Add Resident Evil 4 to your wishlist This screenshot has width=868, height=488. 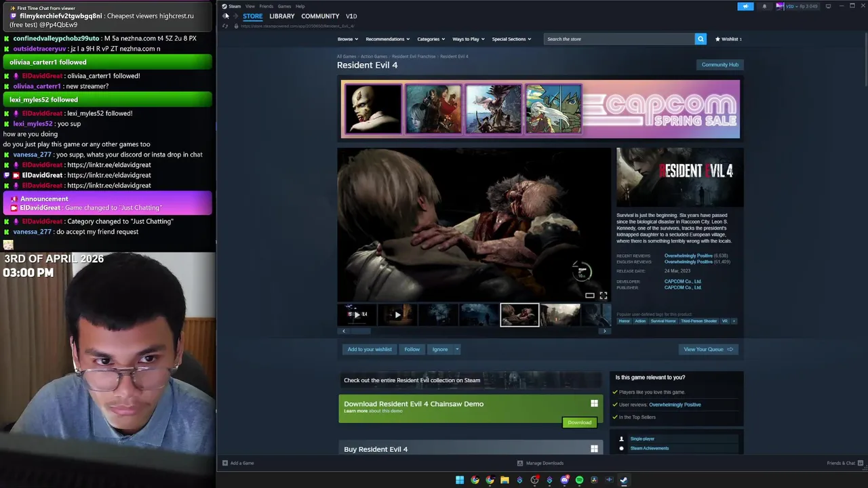coord(370,349)
